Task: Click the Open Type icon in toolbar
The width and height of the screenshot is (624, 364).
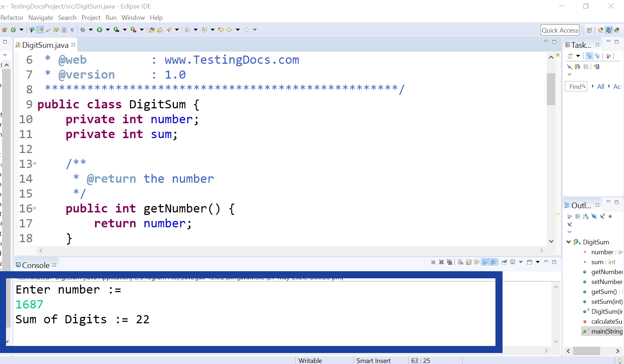Action: click(152, 30)
